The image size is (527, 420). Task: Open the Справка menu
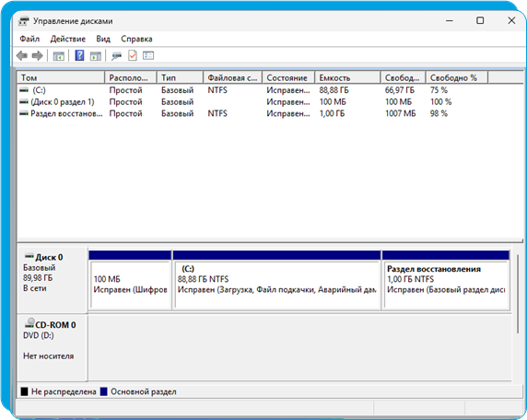(136, 39)
